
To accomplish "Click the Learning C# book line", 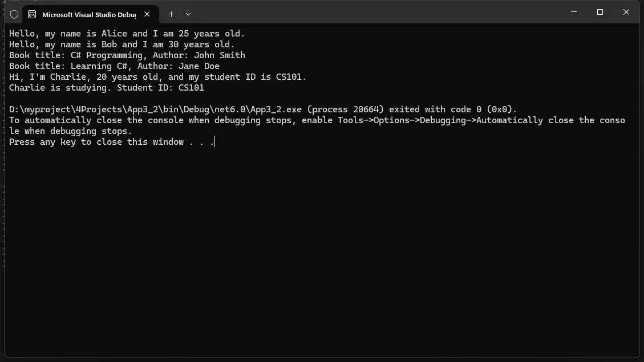I will [x=114, y=66].
